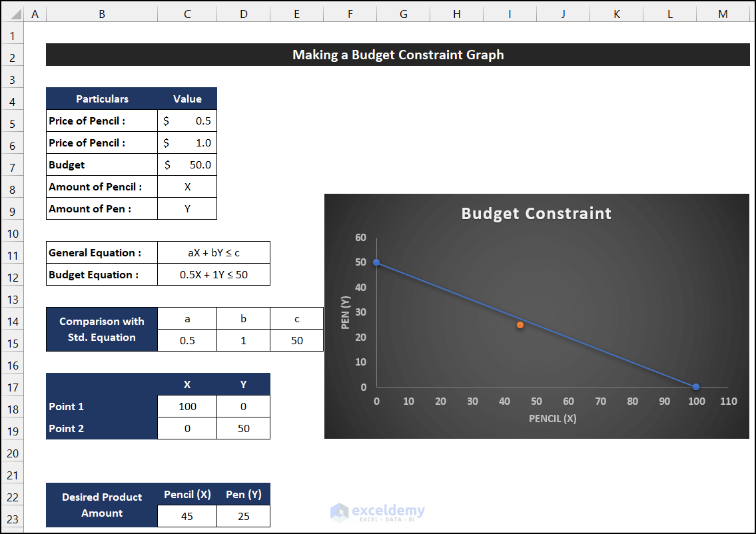Click the blue data point at Y=50
756x534 pixels.
[x=376, y=262]
